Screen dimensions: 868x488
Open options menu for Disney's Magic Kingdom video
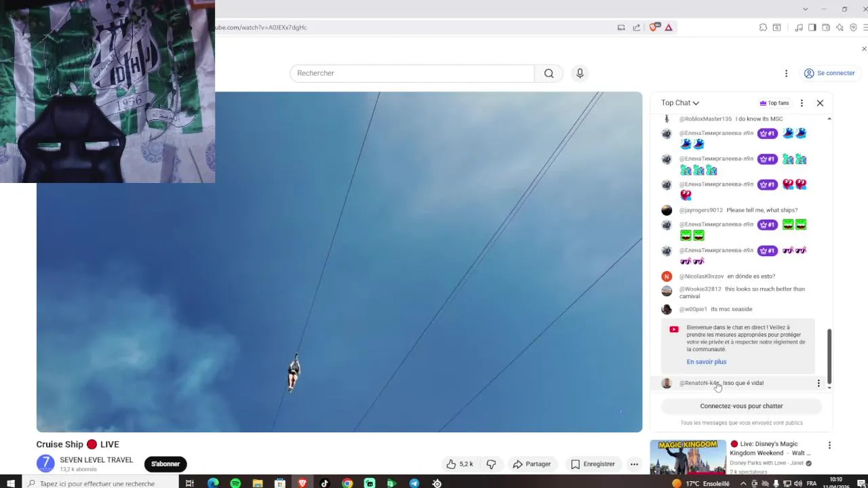[x=829, y=445]
